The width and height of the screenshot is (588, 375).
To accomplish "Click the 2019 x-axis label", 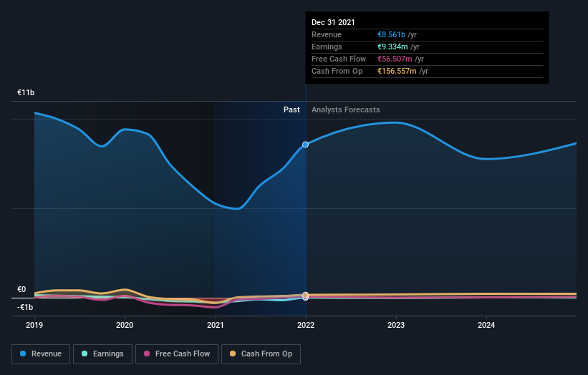I will tap(34, 325).
